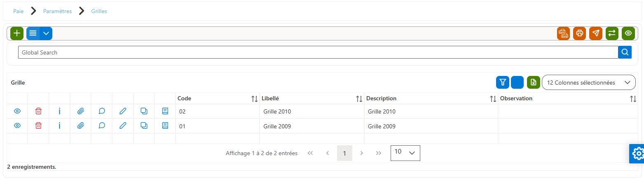Edit the Grille 2010 row with pencil
644x182 pixels.
[123, 111]
